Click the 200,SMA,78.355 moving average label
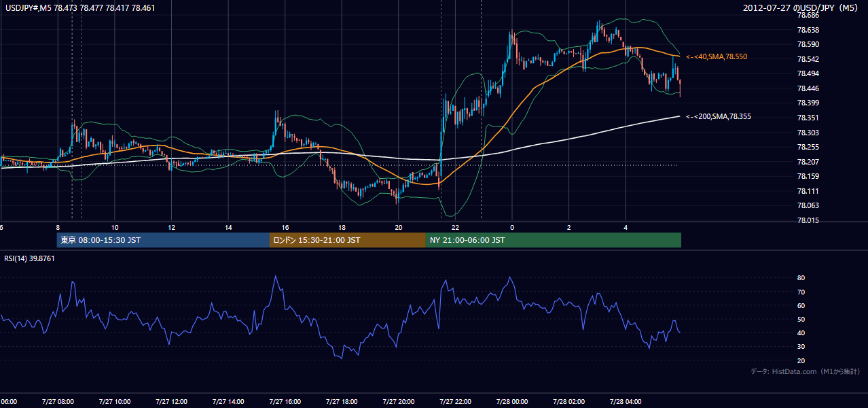 point(719,116)
